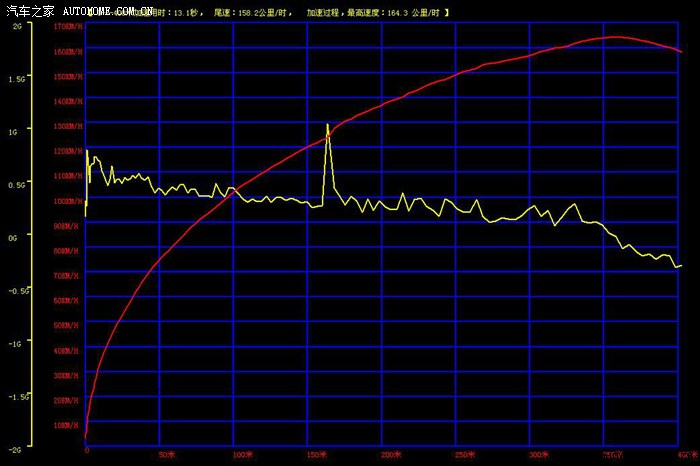Click the -0.5G label on yellow axis
Viewport: 700px width, 466px height.
click(16, 290)
